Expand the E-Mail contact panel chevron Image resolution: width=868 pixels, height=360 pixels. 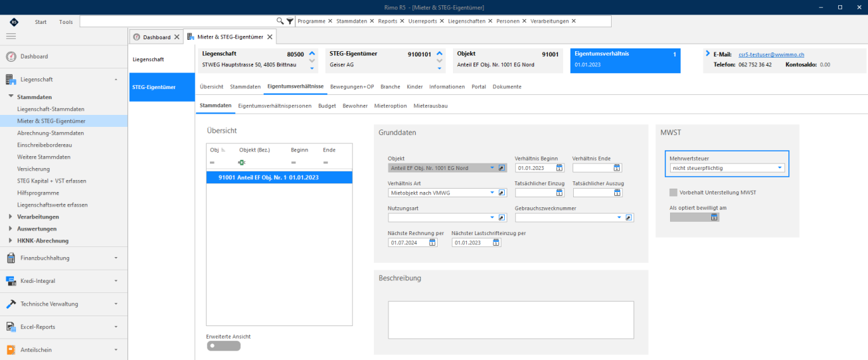[x=708, y=53]
